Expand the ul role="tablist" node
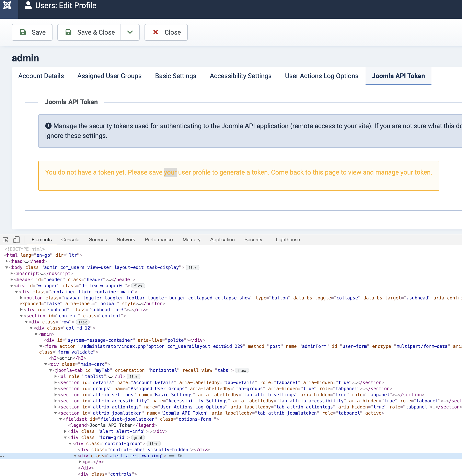Screen dimensions: 462x476 (56, 377)
